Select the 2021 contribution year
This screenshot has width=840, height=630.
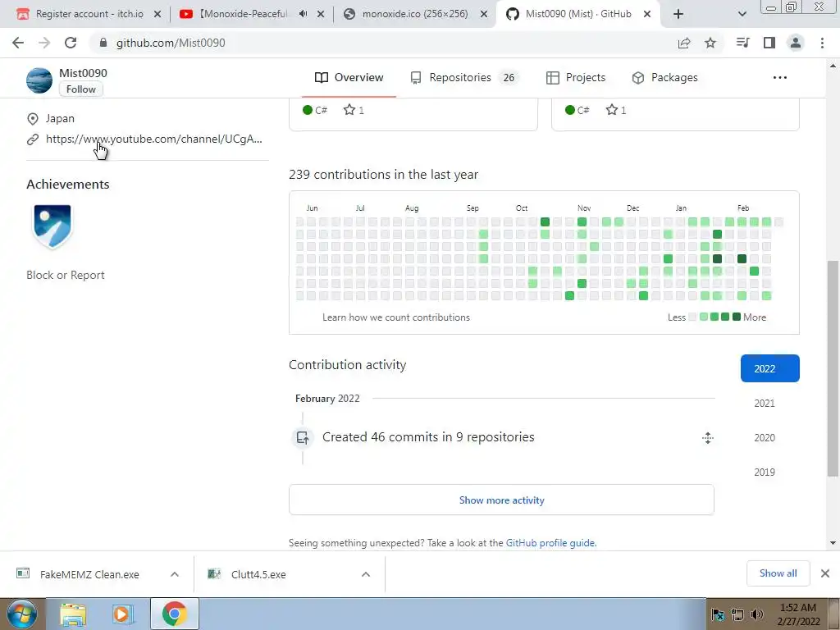[x=765, y=404]
